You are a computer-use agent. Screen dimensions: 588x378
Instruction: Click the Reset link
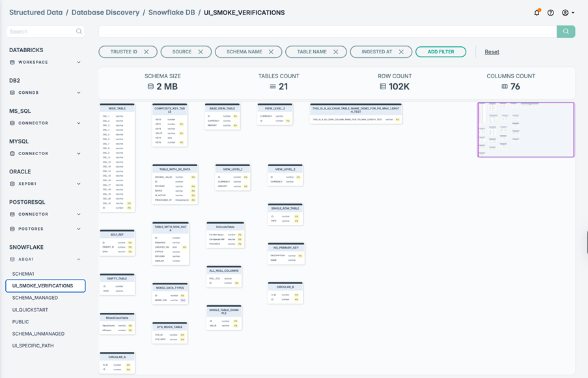[x=492, y=52]
